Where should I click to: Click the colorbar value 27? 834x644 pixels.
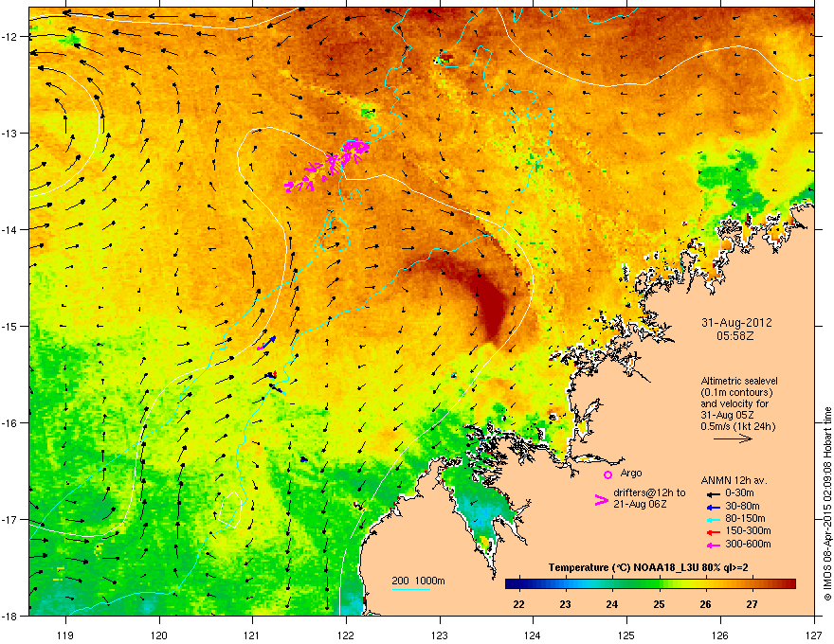tap(752, 604)
